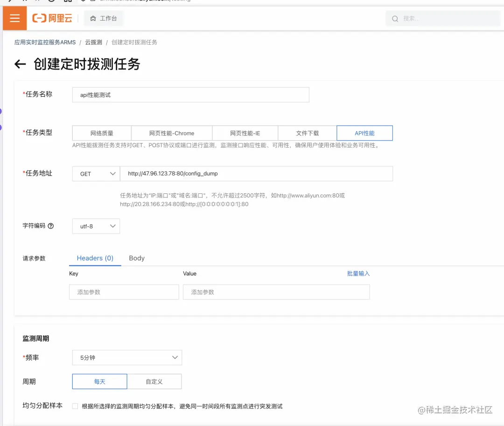This screenshot has height=426, width=504.
Task: Open the orange hamburger menu
Action: click(14, 18)
